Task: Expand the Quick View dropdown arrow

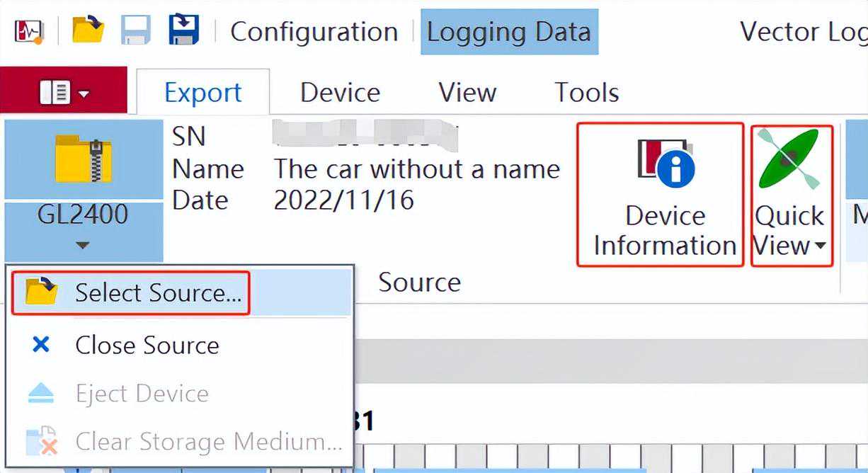Action: [x=821, y=246]
